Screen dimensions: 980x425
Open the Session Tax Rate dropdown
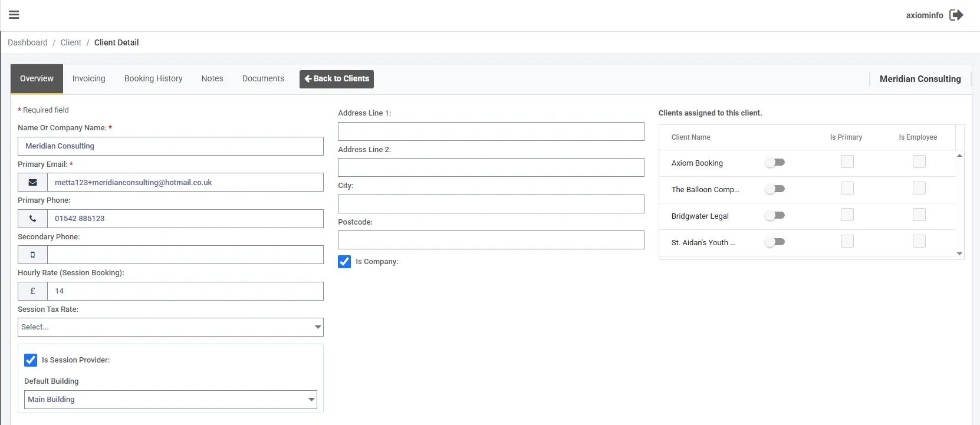tap(170, 327)
